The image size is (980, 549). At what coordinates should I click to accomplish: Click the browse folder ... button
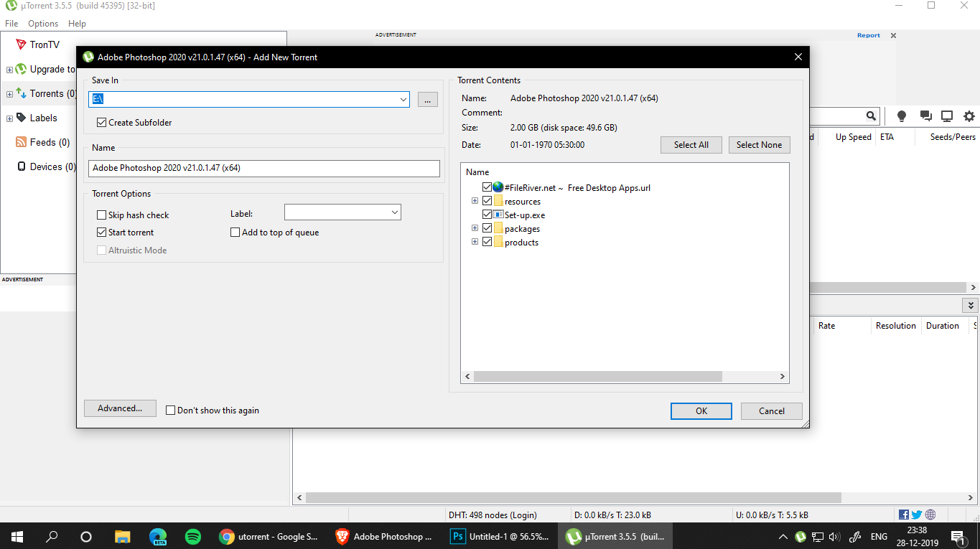427,100
